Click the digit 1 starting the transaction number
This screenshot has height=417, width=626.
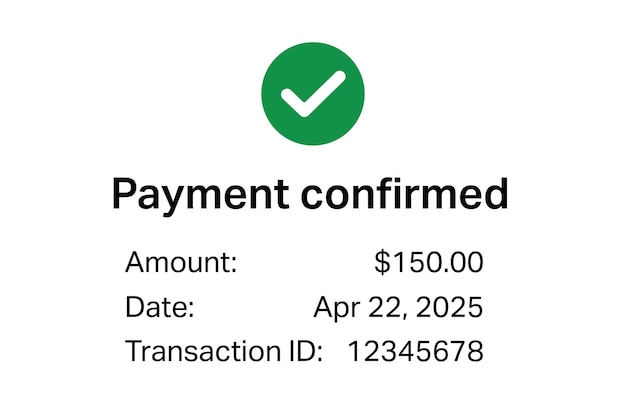coord(354,351)
